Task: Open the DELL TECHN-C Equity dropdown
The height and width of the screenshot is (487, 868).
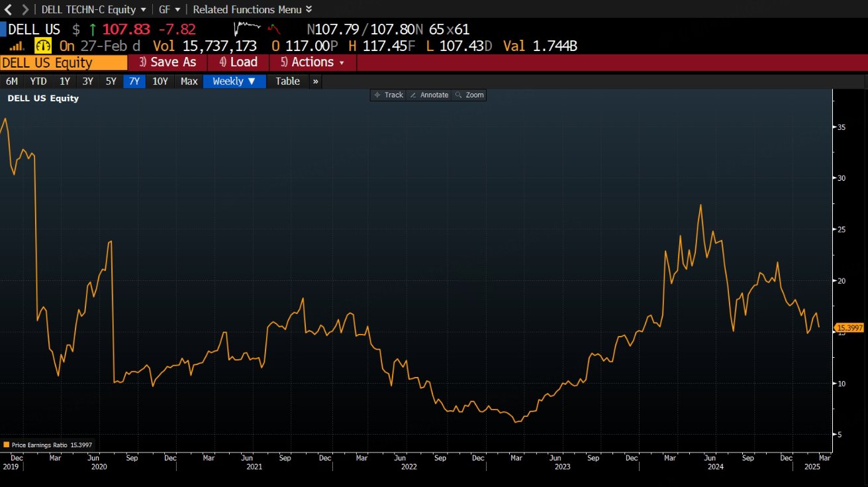Action: tap(94, 9)
